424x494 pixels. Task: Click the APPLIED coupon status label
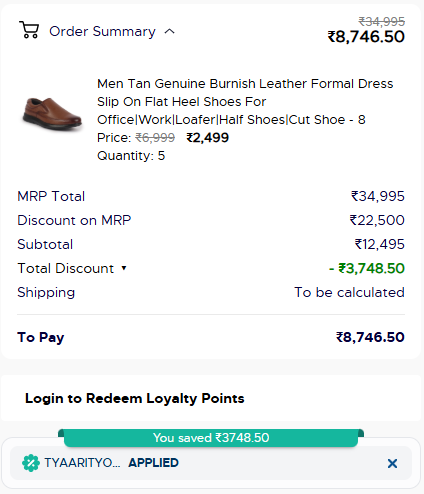click(153, 463)
